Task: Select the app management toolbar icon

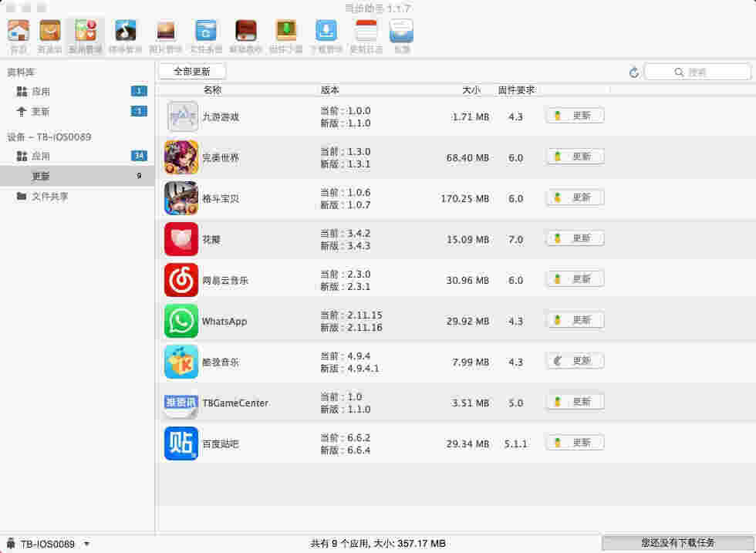Action: 86,31
